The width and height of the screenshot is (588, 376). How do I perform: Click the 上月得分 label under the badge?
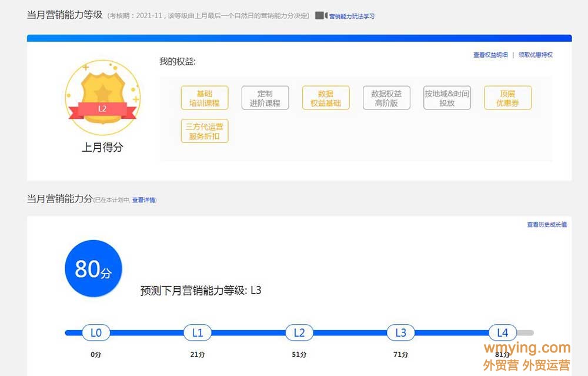point(102,147)
